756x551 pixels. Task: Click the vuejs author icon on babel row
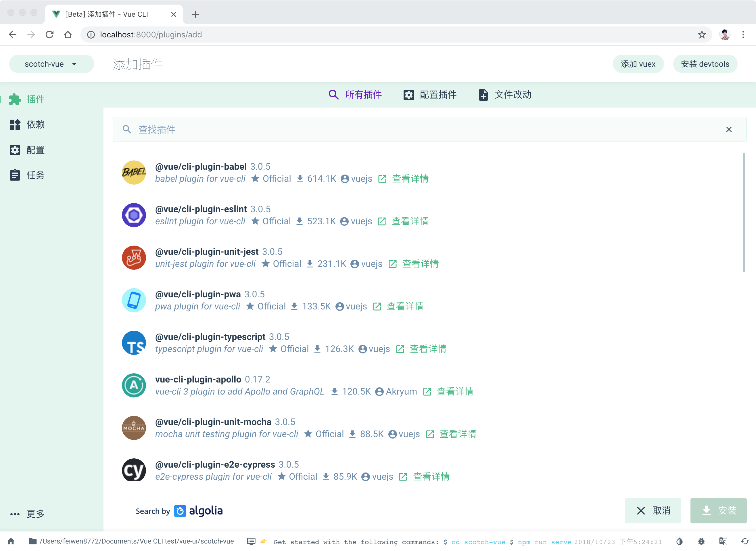click(345, 179)
